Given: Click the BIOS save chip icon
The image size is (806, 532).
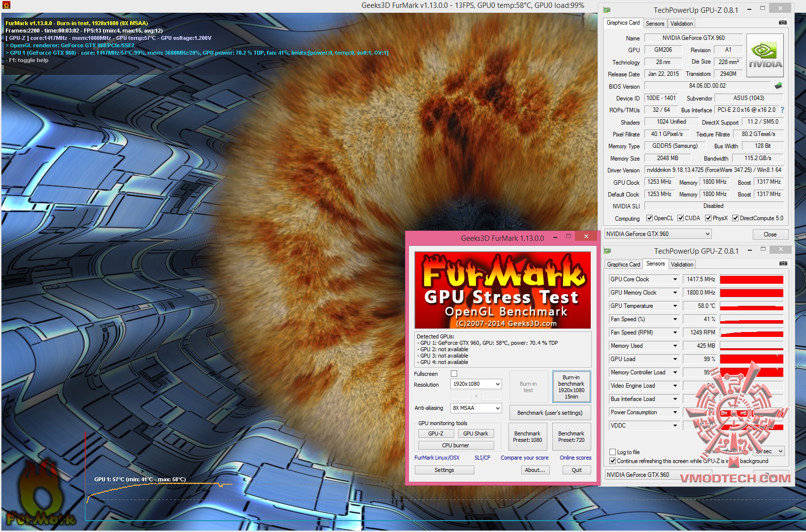Looking at the screenshot, I should (778, 86).
